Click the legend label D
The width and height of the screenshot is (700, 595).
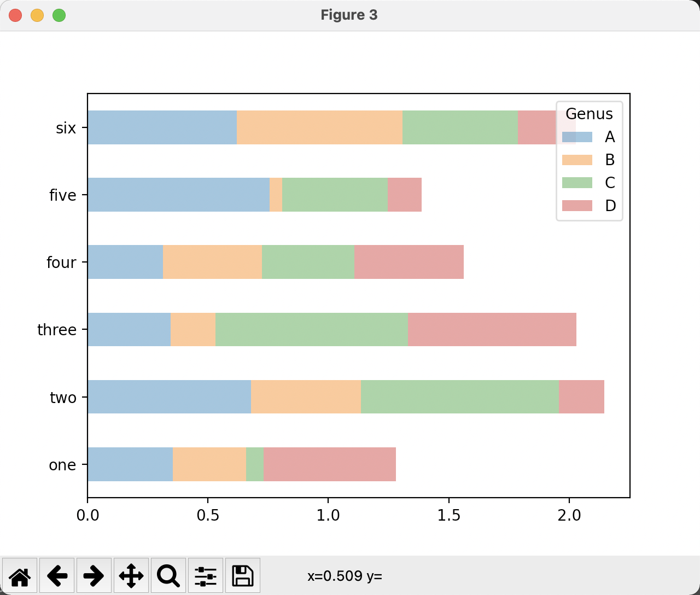click(610, 206)
